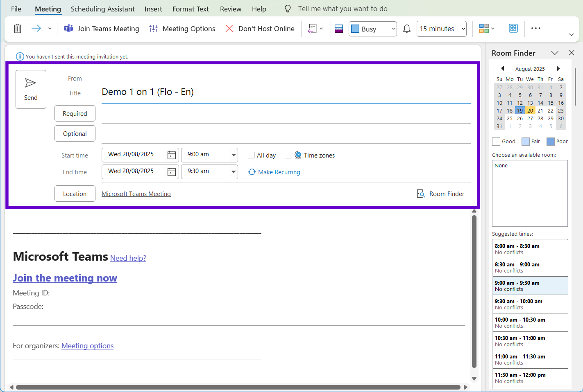Image resolution: width=583 pixels, height=392 pixels.
Task: Click the Send button
Action: [x=31, y=89]
